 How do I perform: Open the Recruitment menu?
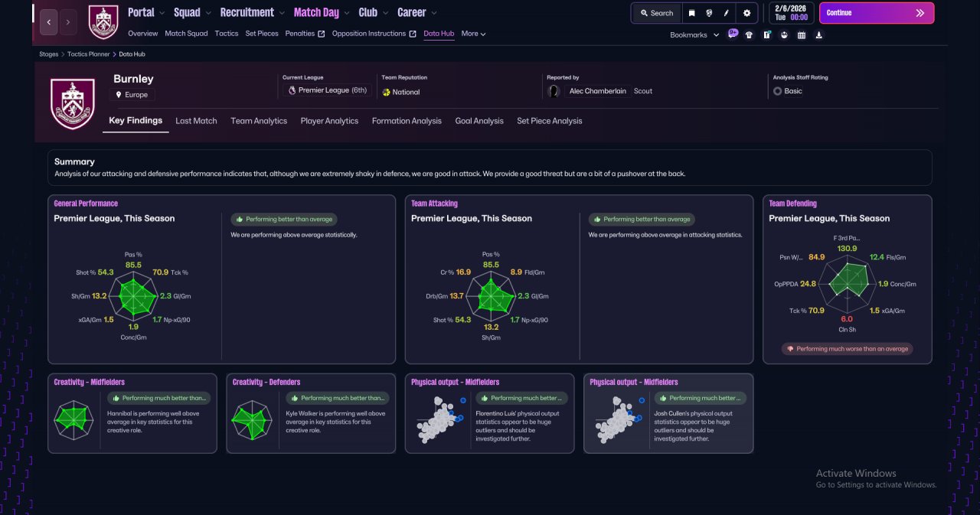point(252,12)
